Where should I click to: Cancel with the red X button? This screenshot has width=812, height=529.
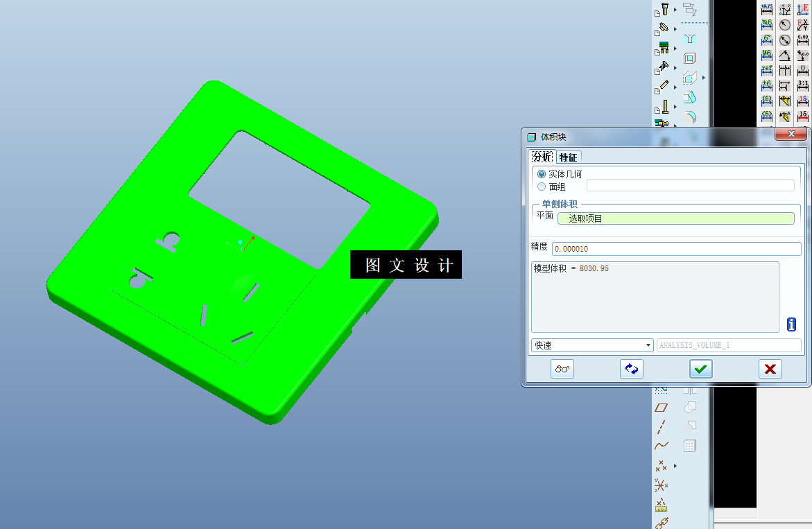point(770,369)
